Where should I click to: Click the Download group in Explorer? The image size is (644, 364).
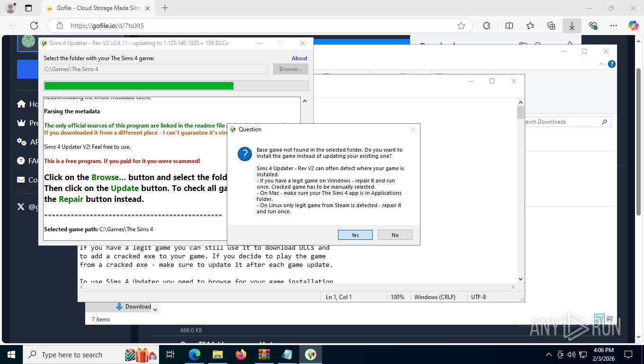tap(134, 307)
